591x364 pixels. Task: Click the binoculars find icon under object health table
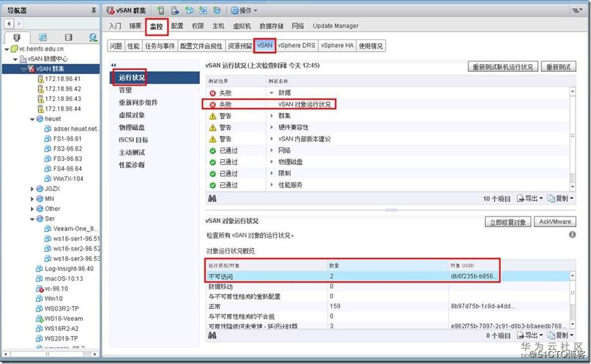point(212,335)
